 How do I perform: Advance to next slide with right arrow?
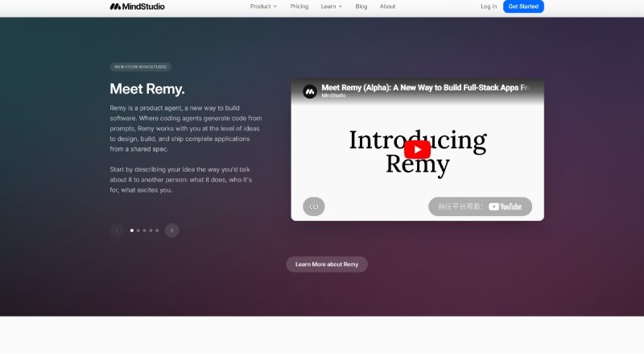[171, 230]
